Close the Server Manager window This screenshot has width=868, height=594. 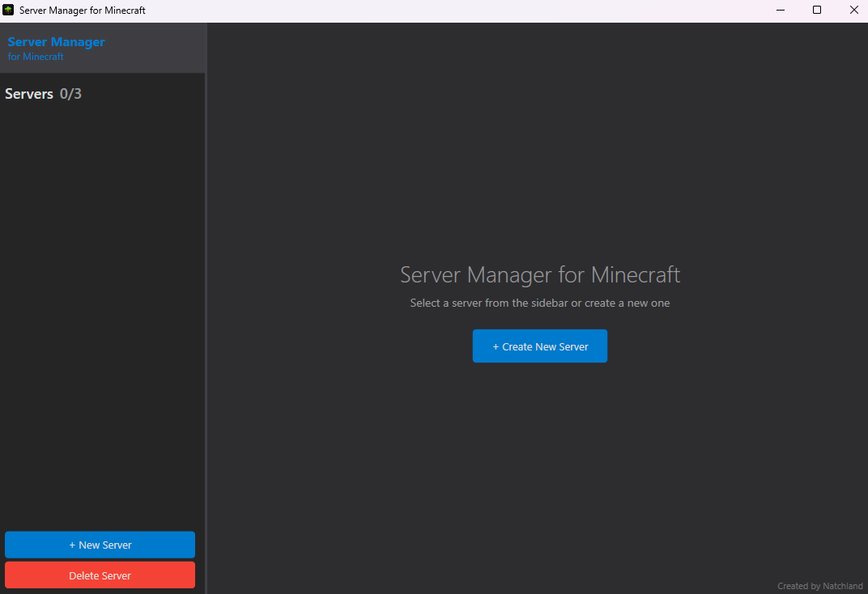pos(854,10)
